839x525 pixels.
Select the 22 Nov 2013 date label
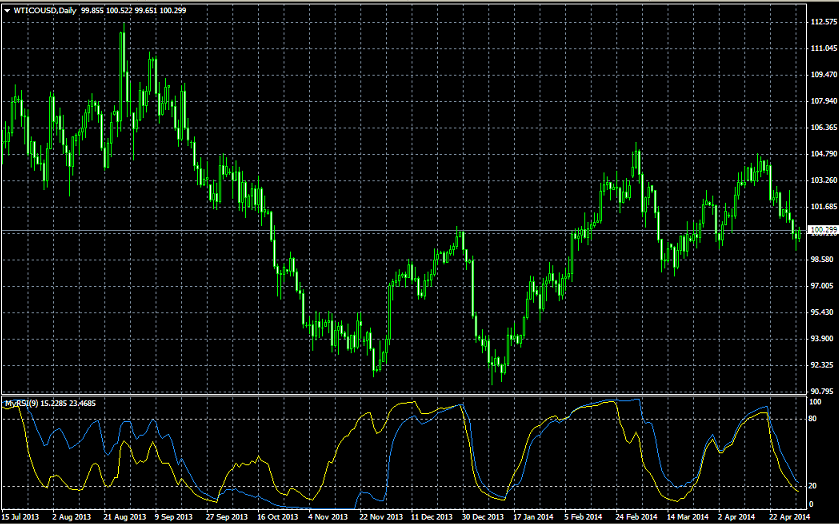pos(381,517)
